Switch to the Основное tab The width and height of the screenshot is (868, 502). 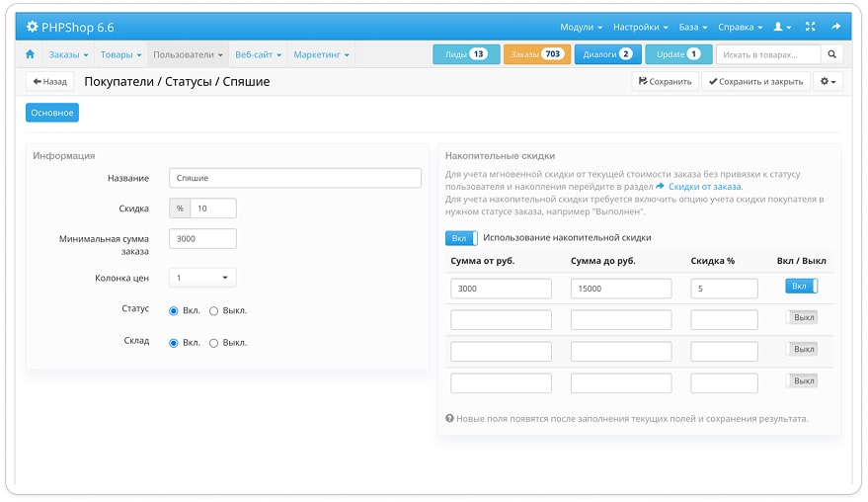(52, 113)
